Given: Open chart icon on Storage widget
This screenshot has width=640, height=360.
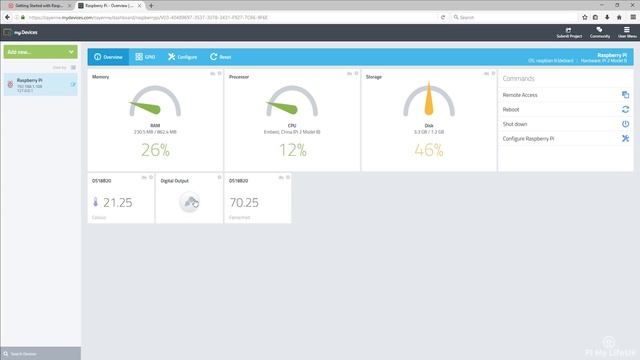Looking at the screenshot, I should point(486,73).
